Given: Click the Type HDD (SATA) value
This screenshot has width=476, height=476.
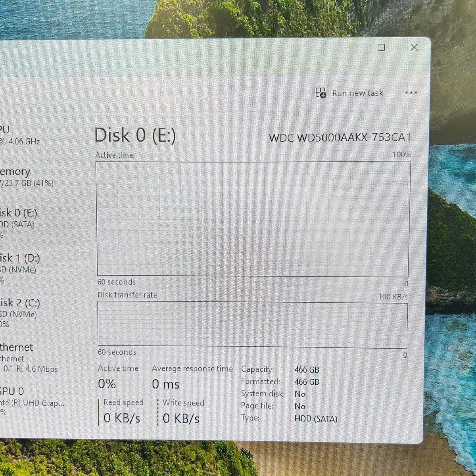Looking at the screenshot, I should tap(316, 419).
